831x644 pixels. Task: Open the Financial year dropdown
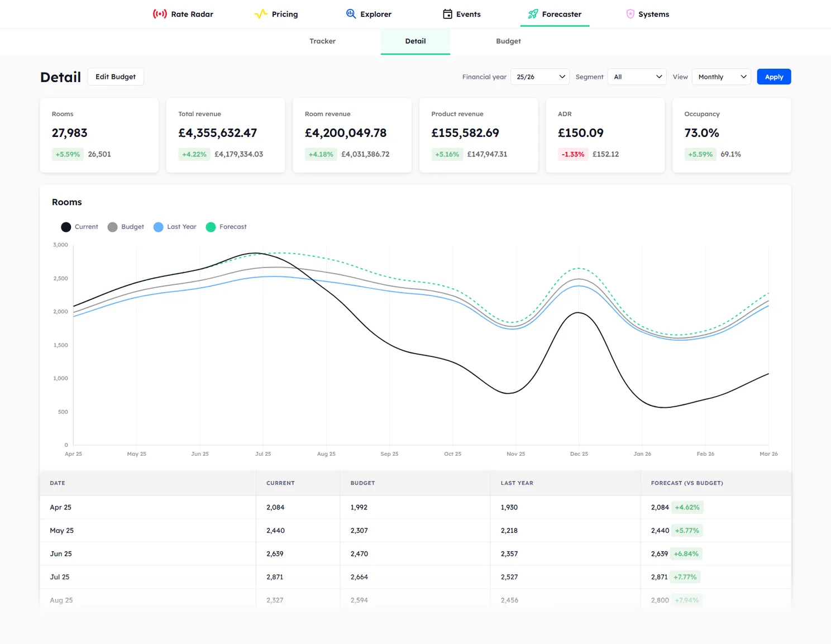(540, 77)
